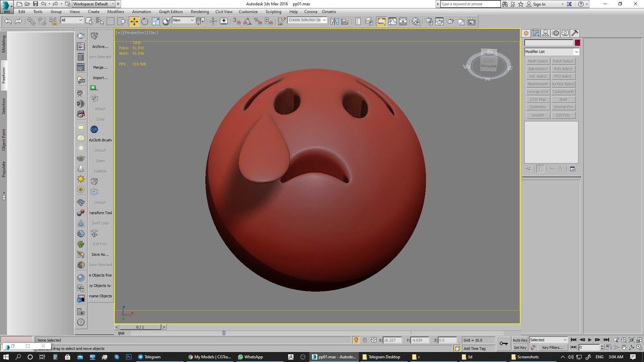This screenshot has height=362, width=644.
Task: Click the viewport plus general menu
Action: coord(119,33)
